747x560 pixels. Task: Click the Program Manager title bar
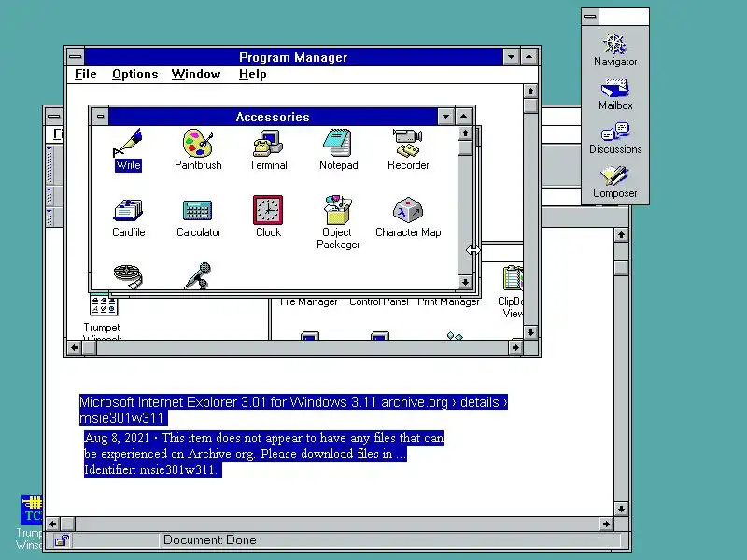tap(293, 57)
